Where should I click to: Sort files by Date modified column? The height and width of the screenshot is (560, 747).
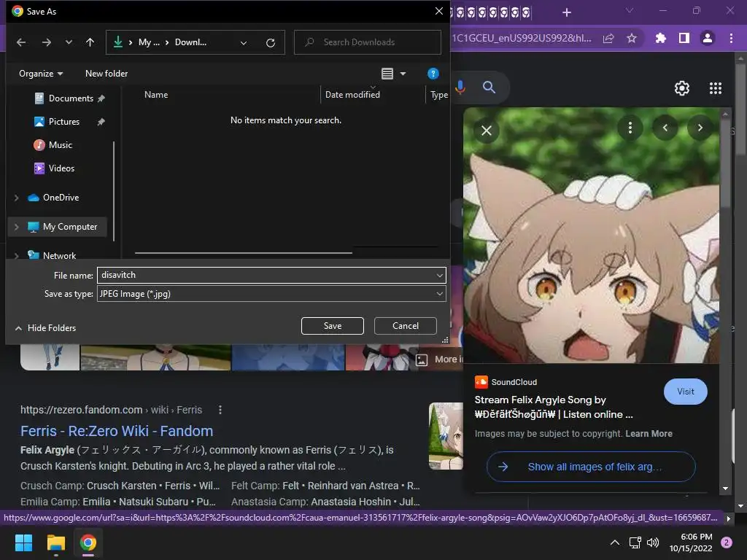point(352,95)
